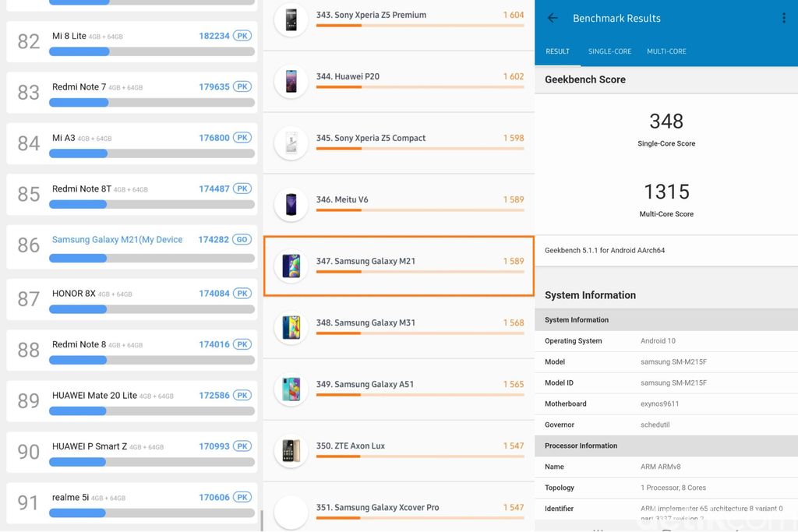Switch to the RESULT tab
The height and width of the screenshot is (532, 798).
click(558, 51)
